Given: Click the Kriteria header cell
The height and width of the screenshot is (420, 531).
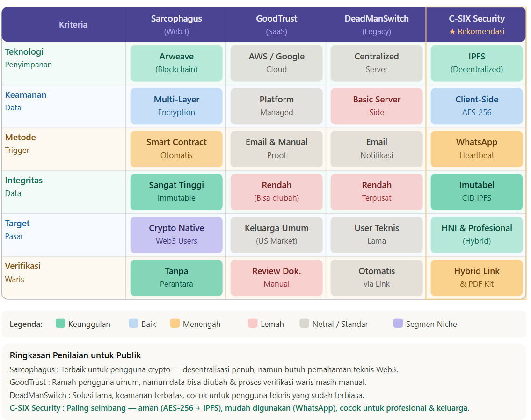Looking at the screenshot, I should click(x=73, y=25).
